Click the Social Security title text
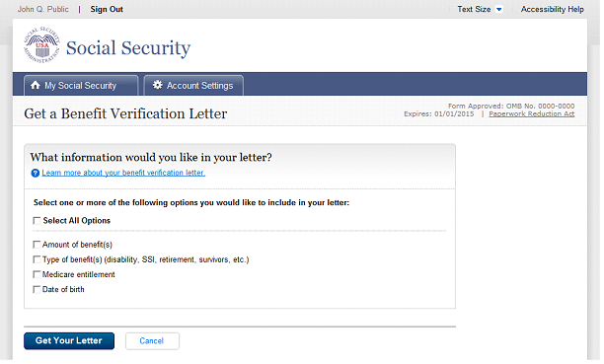The image size is (604, 364). pyautogui.click(x=128, y=48)
